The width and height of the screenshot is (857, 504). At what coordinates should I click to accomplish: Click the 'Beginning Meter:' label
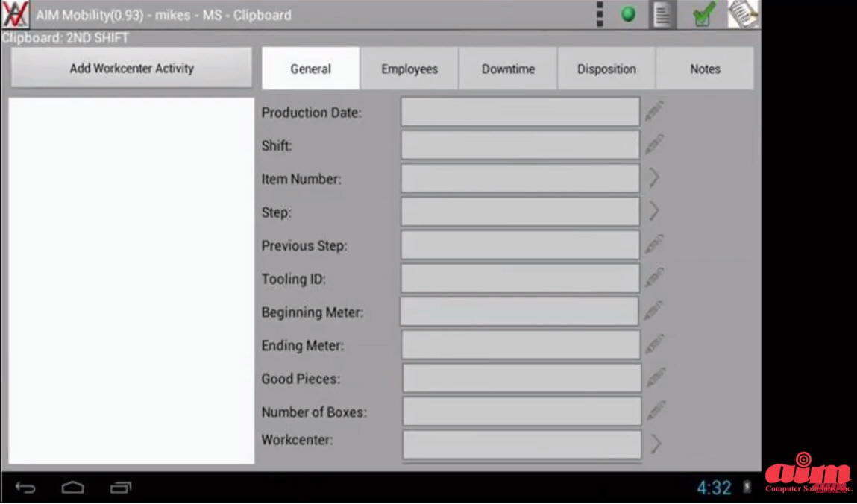point(312,312)
